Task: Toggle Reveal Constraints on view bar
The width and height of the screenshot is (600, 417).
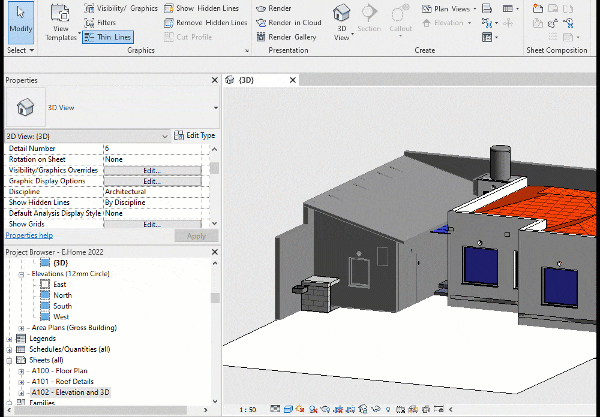Action: click(x=439, y=409)
